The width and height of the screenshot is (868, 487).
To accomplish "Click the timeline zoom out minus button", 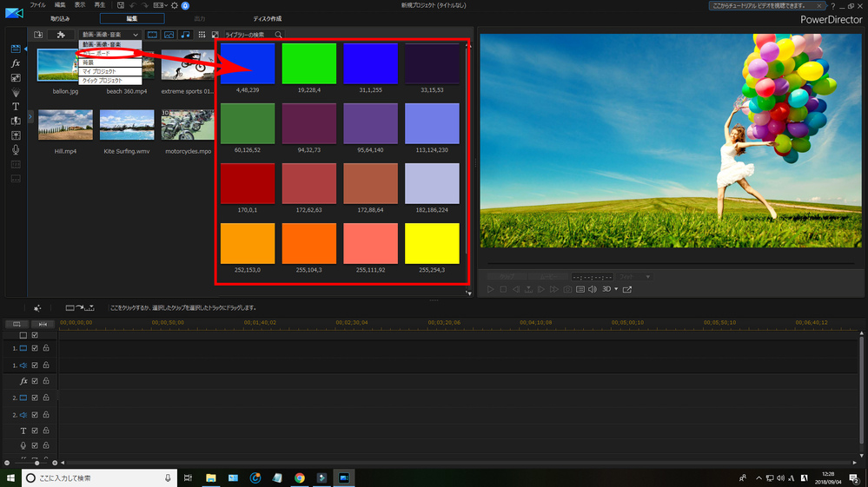I will [x=7, y=463].
